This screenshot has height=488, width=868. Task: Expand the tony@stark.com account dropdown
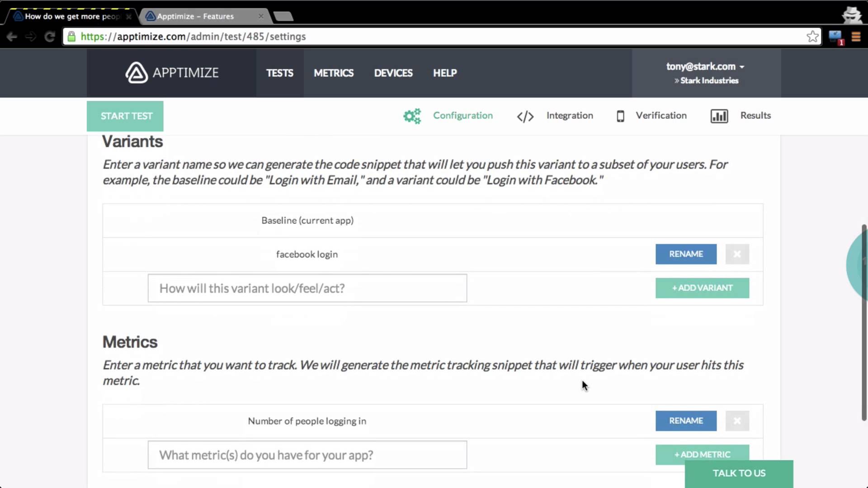705,66
